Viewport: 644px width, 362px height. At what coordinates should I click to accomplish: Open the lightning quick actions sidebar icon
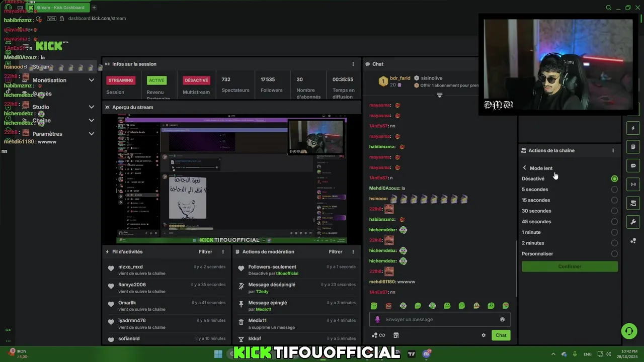(633, 128)
